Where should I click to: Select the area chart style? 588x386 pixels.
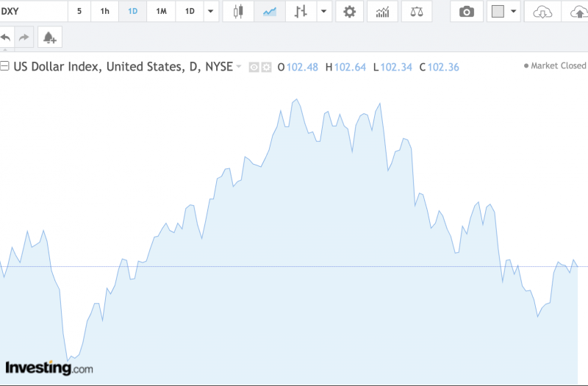click(x=269, y=12)
